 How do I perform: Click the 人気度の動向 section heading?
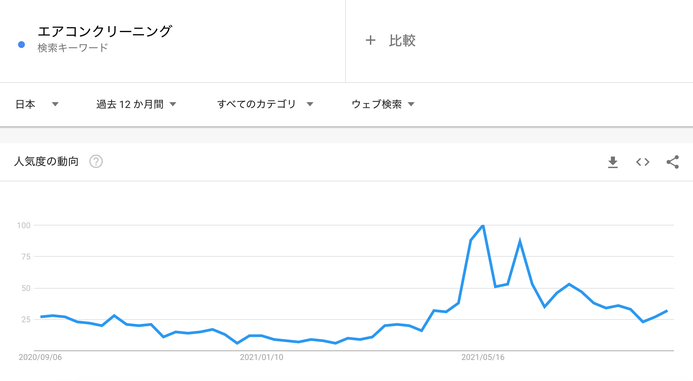coord(46,162)
